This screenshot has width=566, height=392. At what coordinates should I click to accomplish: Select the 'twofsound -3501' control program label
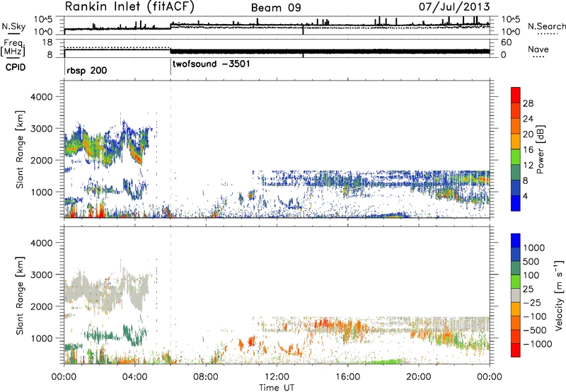click(211, 64)
